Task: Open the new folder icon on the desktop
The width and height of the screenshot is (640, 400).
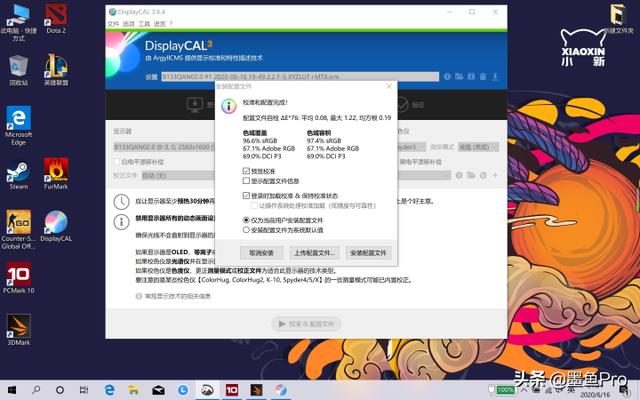Action: click(618, 19)
